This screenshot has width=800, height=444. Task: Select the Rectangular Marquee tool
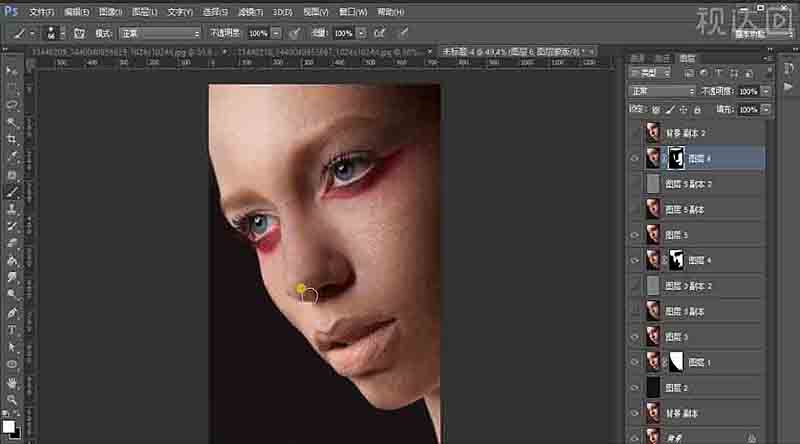pyautogui.click(x=12, y=88)
